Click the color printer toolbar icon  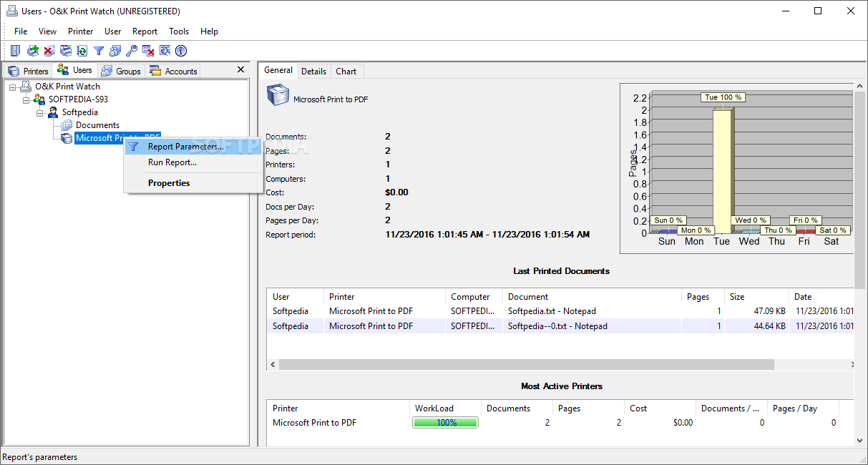pos(66,51)
